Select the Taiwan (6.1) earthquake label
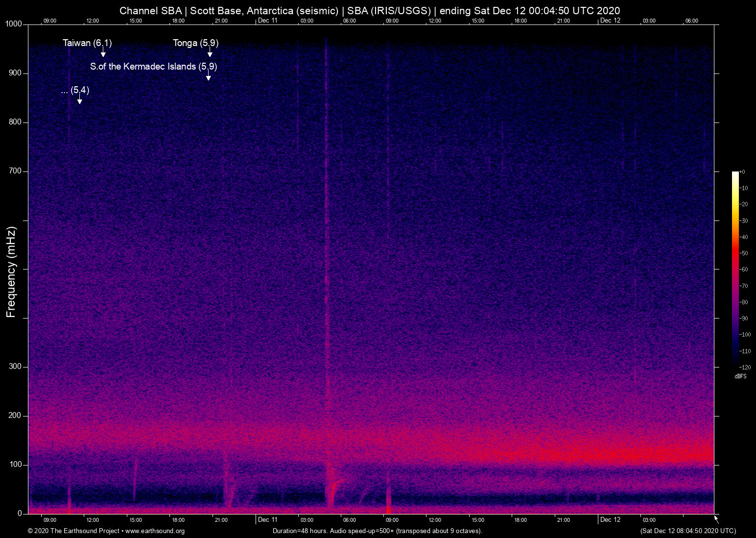The image size is (756, 538). (x=87, y=43)
